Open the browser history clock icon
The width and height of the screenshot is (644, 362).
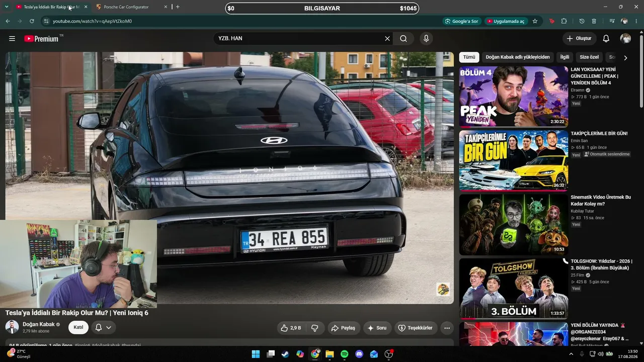[x=582, y=21]
